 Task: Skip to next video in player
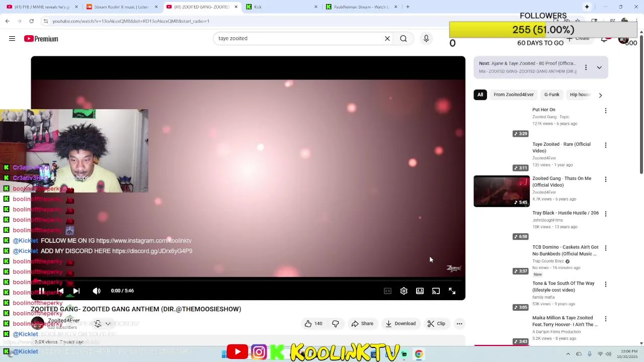pos(76,291)
